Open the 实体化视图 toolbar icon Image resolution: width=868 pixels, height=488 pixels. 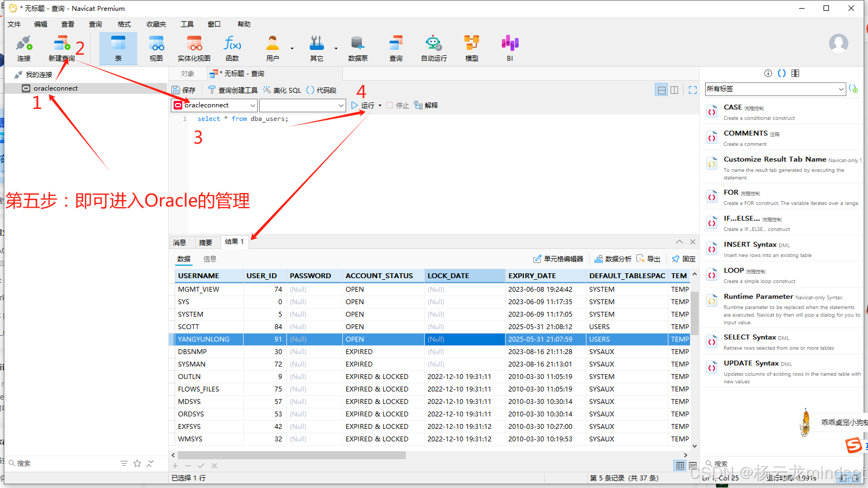(194, 48)
